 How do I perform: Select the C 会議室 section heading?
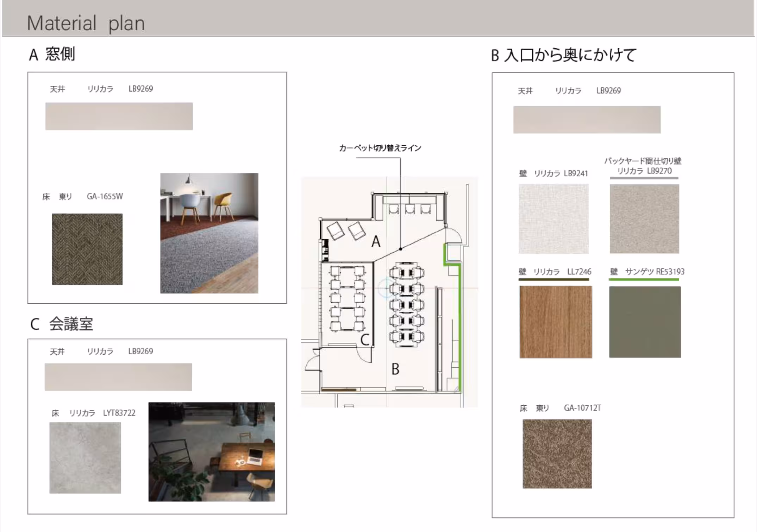coord(62,324)
